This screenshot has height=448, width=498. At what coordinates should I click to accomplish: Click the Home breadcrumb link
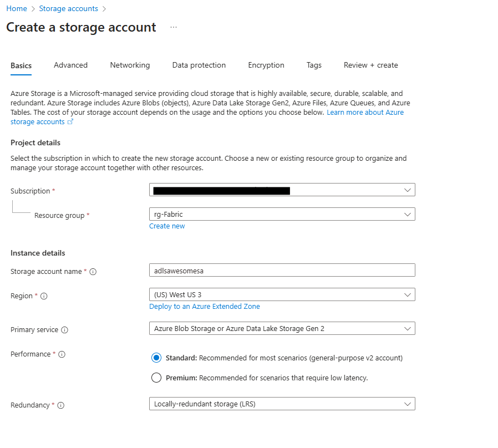(x=17, y=8)
